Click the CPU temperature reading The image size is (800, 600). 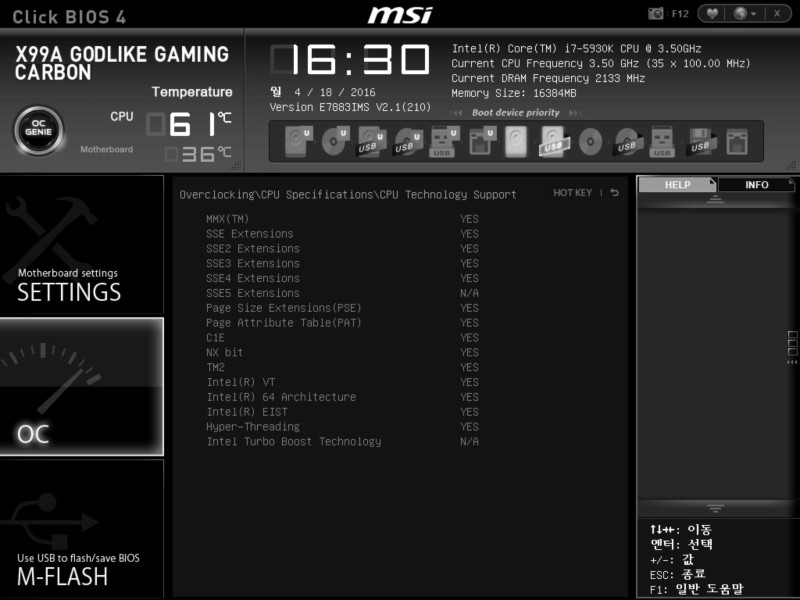[189, 124]
